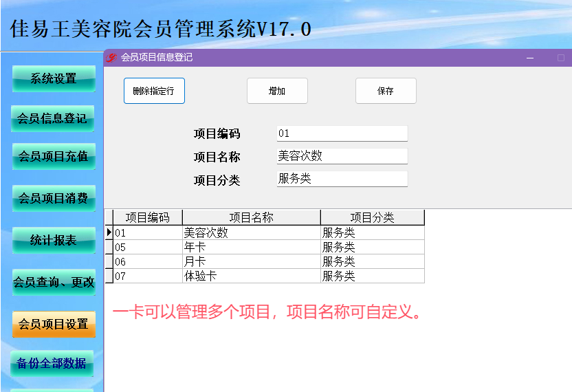The height and width of the screenshot is (392, 572).
Task: Maximize the 会员项目信息登记 window
Action: pos(561,58)
